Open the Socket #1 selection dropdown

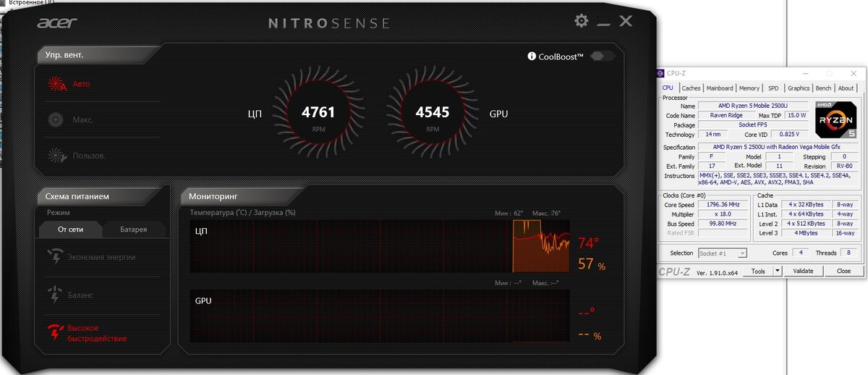[x=723, y=253]
